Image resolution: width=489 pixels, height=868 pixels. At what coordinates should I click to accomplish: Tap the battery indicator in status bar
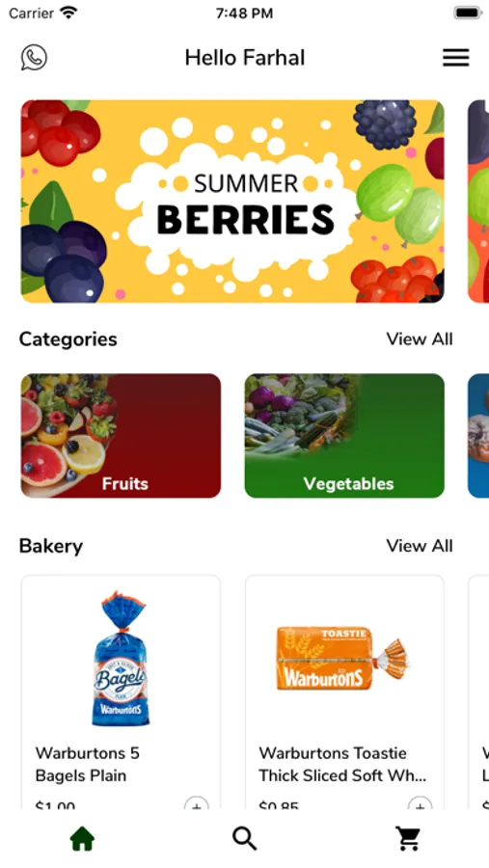468,14
